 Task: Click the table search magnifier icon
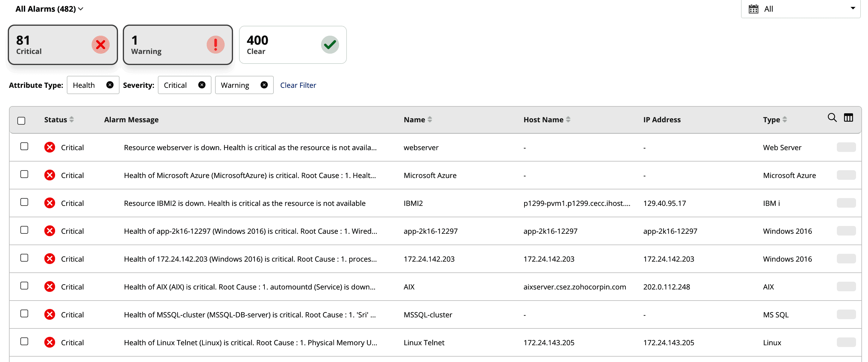pyautogui.click(x=831, y=118)
